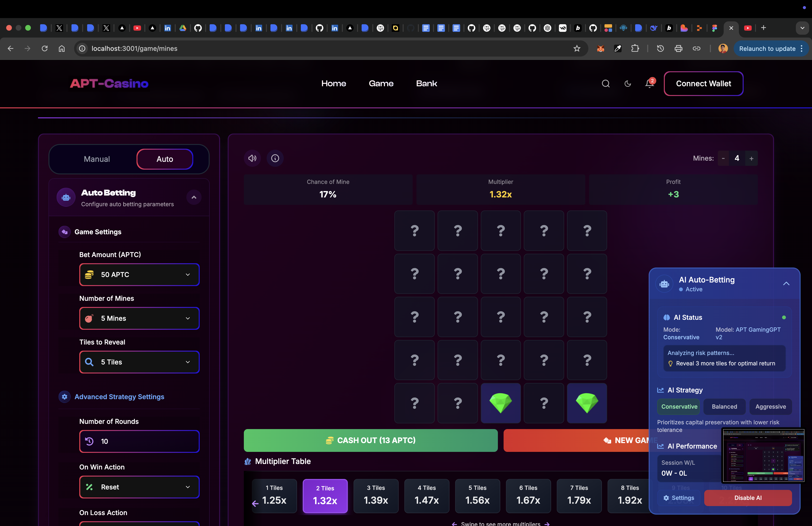Open the game info icon
Screen dimensions: 812x526
point(275,158)
